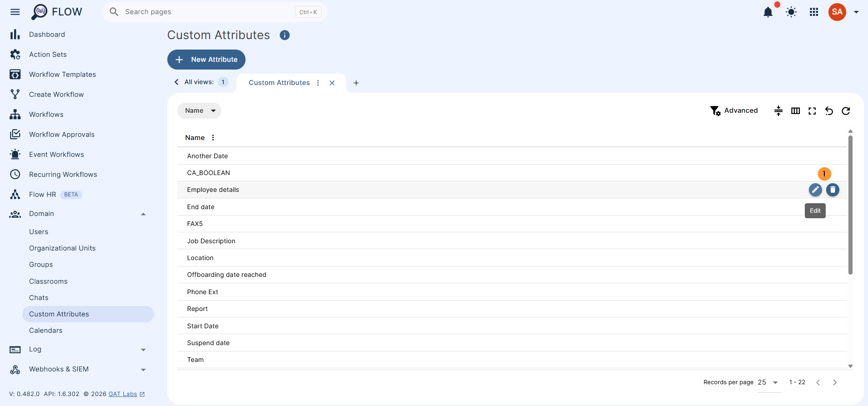Open the column chooser icon
Image resolution: width=868 pixels, height=406 pixels.
pos(795,111)
